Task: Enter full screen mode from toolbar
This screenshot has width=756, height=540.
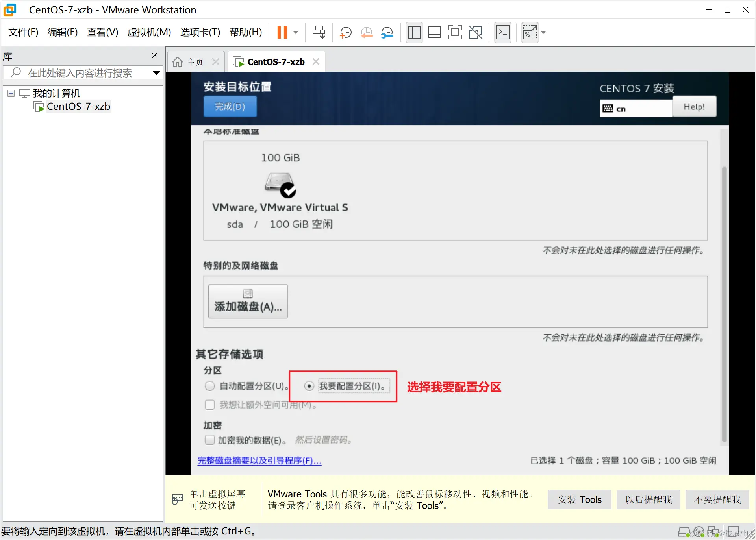Action: tap(455, 32)
